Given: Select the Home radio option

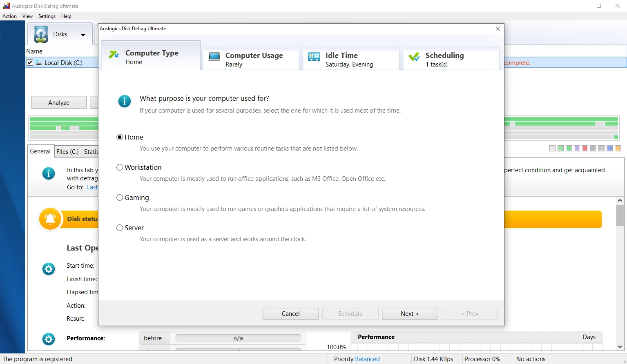Looking at the screenshot, I should [120, 137].
